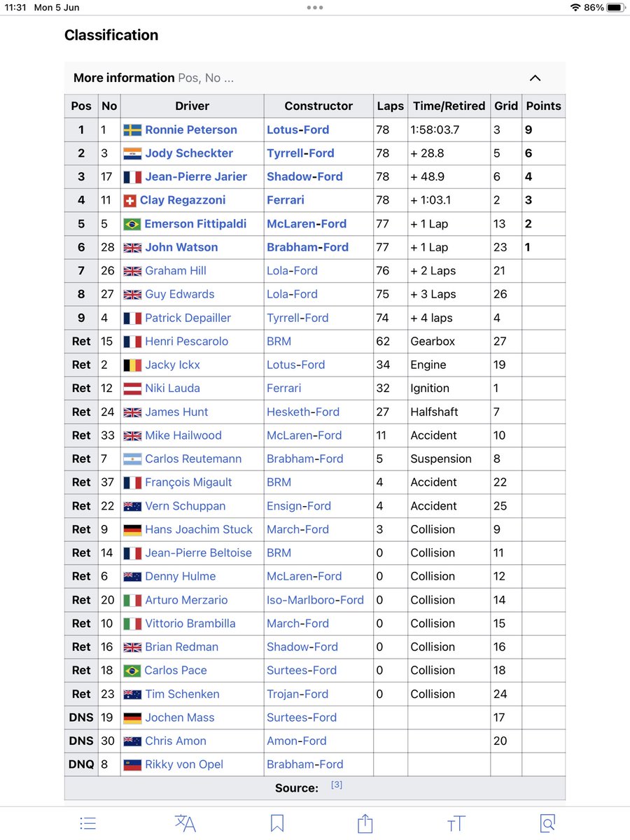630x840 pixels.
Task: Open Jochen Mass driver link
Action: click(x=180, y=718)
